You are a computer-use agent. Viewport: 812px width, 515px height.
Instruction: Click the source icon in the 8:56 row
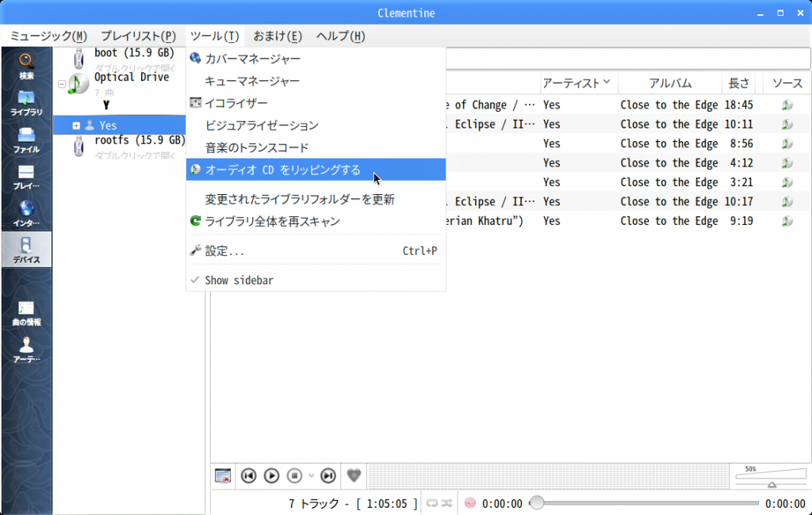tap(787, 144)
